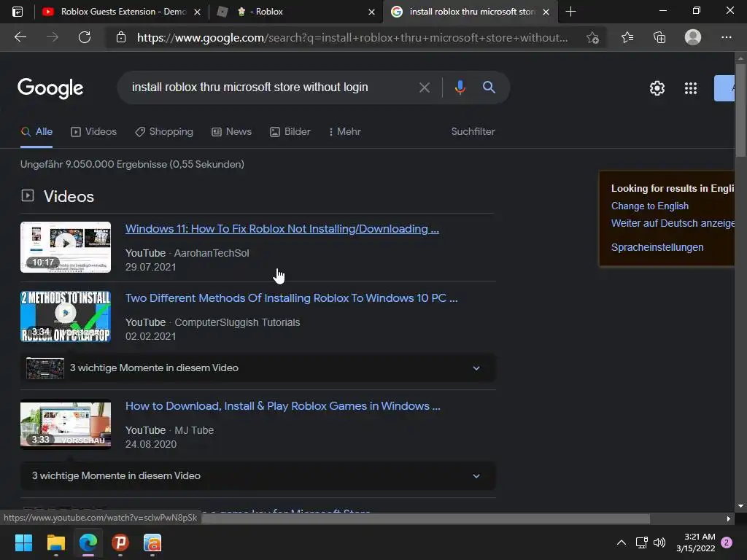Open the Windows Start menu

(23, 542)
